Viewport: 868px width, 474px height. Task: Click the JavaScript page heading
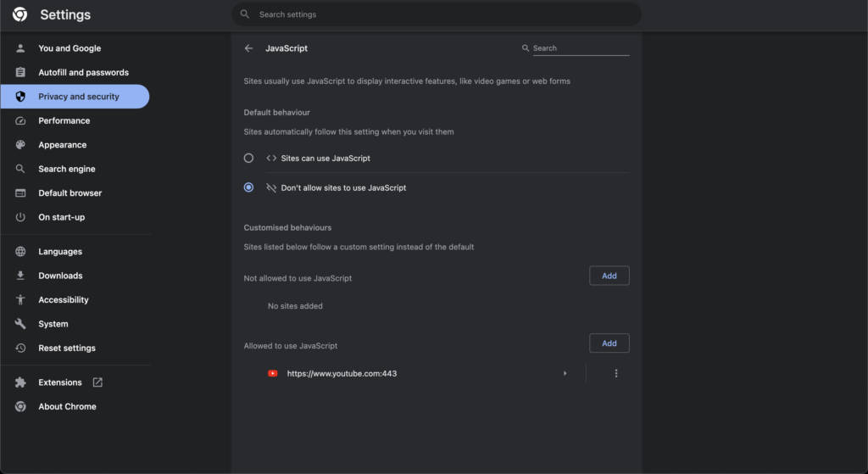click(x=287, y=48)
